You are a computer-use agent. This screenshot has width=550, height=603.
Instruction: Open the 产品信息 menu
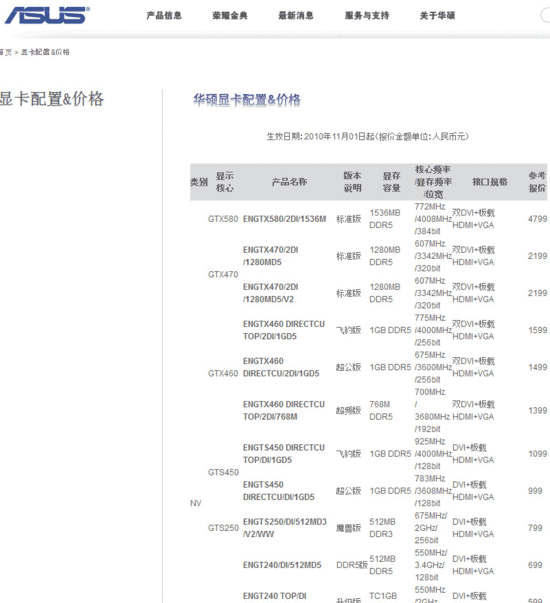[x=164, y=15]
